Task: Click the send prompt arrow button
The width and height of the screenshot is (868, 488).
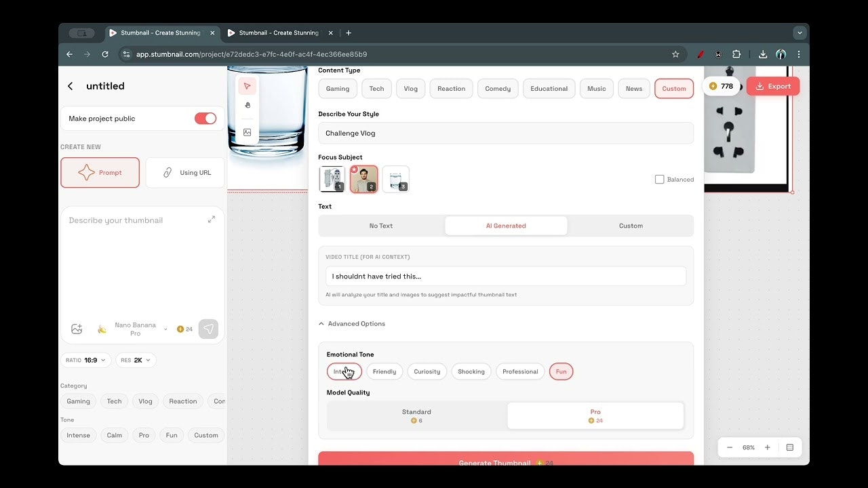Action: point(209,329)
